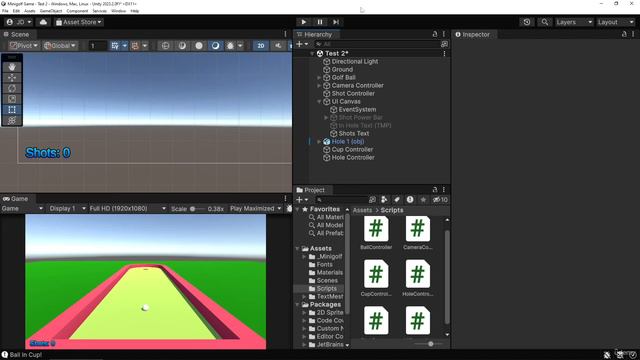Viewport: 640px width, 360px height.
Task: Select the CameraController script asset
Action: tap(418, 233)
